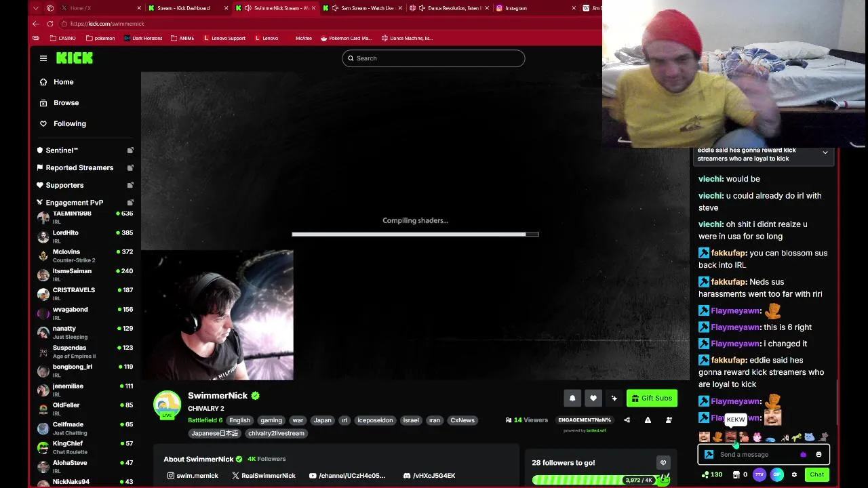Click SwimmerNick's channel avatar
This screenshot has height=488, width=868.
click(x=167, y=405)
